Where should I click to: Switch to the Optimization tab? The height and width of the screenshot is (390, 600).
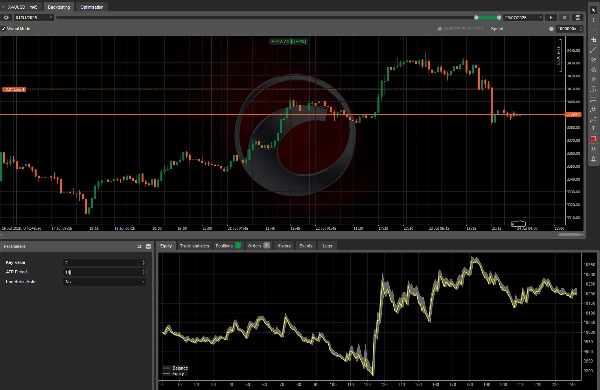(91, 7)
